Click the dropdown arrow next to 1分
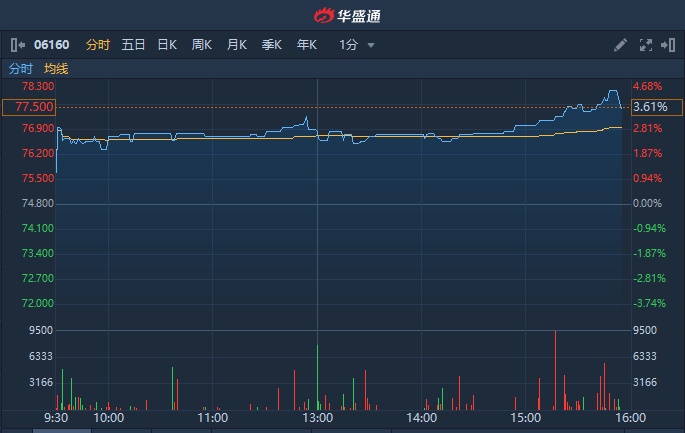This screenshot has width=685, height=433. [x=371, y=45]
